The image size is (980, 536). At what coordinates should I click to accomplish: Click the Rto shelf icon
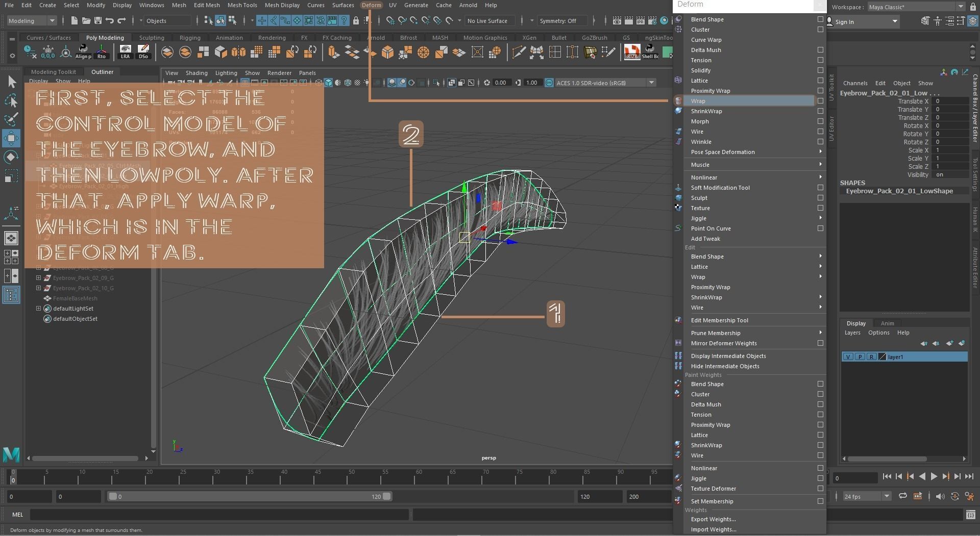pos(102,52)
